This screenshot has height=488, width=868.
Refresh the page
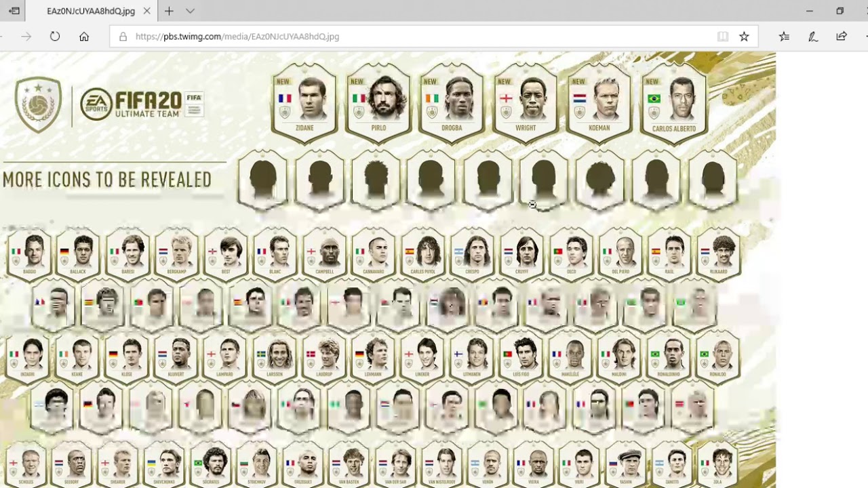coord(55,37)
